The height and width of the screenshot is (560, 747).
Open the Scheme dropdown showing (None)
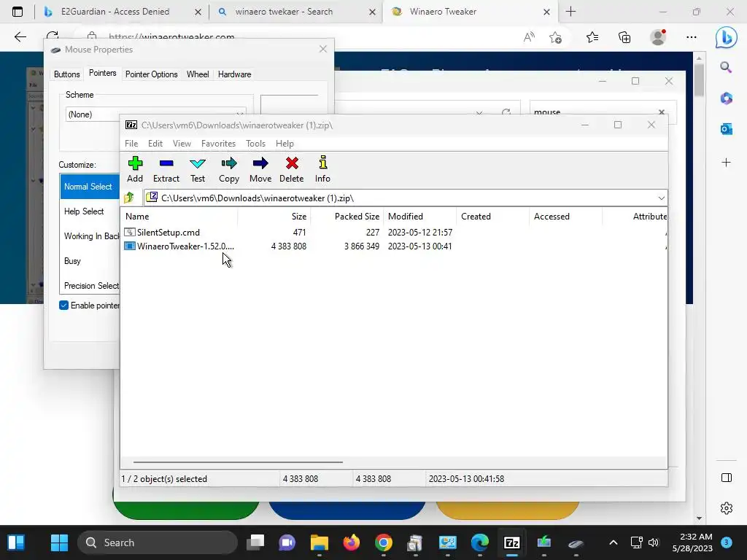155,114
